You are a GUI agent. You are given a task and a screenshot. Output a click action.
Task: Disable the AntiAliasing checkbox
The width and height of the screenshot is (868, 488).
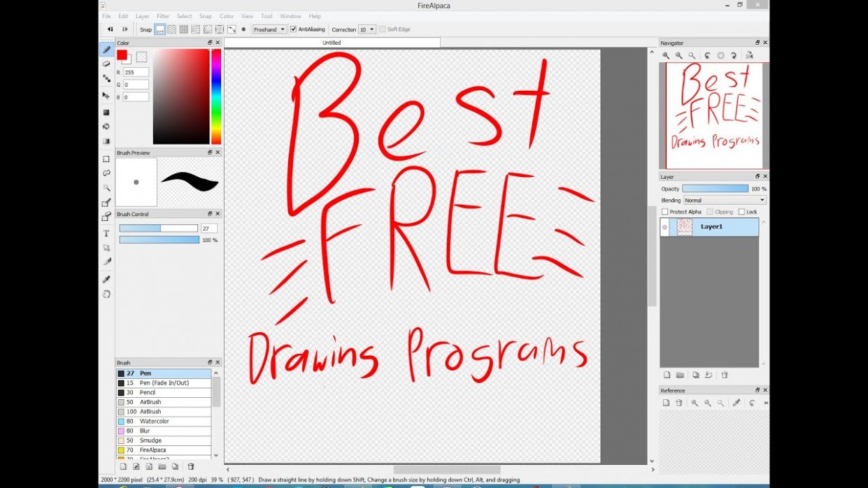[292, 29]
